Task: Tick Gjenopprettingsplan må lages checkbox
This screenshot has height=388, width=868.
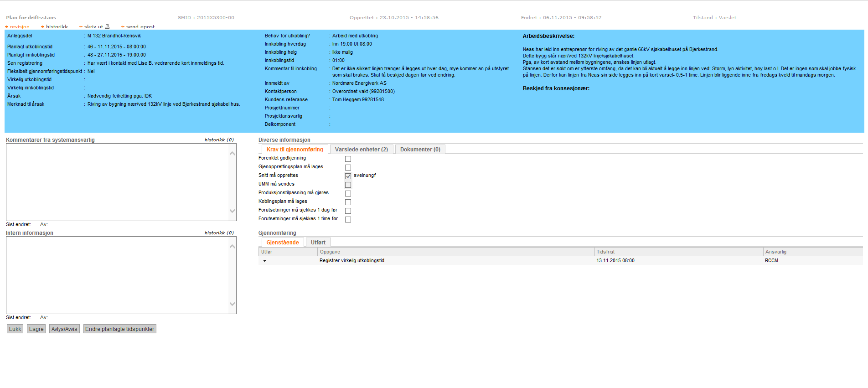Action: point(348,167)
